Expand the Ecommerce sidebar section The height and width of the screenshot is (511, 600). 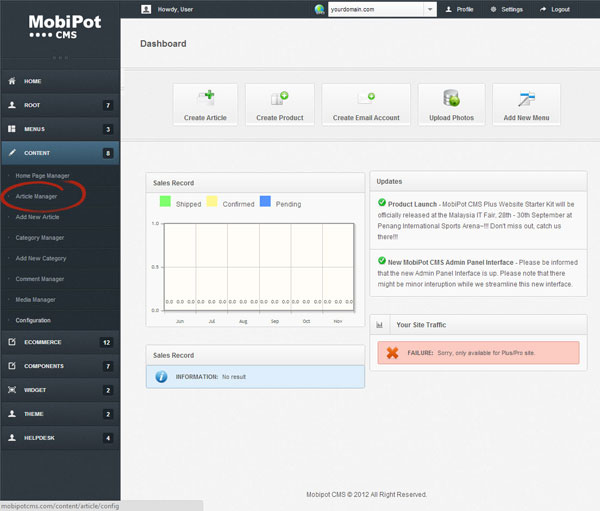pos(60,342)
